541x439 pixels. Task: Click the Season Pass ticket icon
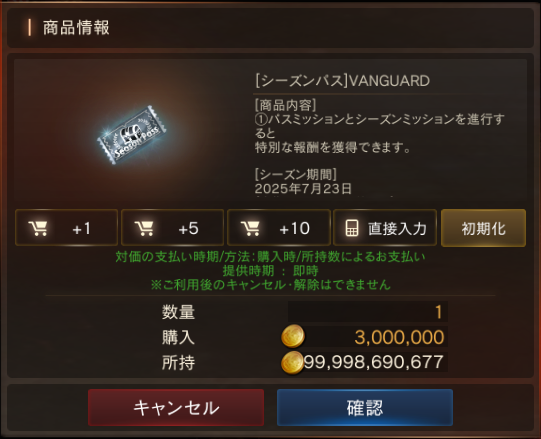pyautogui.click(x=132, y=135)
